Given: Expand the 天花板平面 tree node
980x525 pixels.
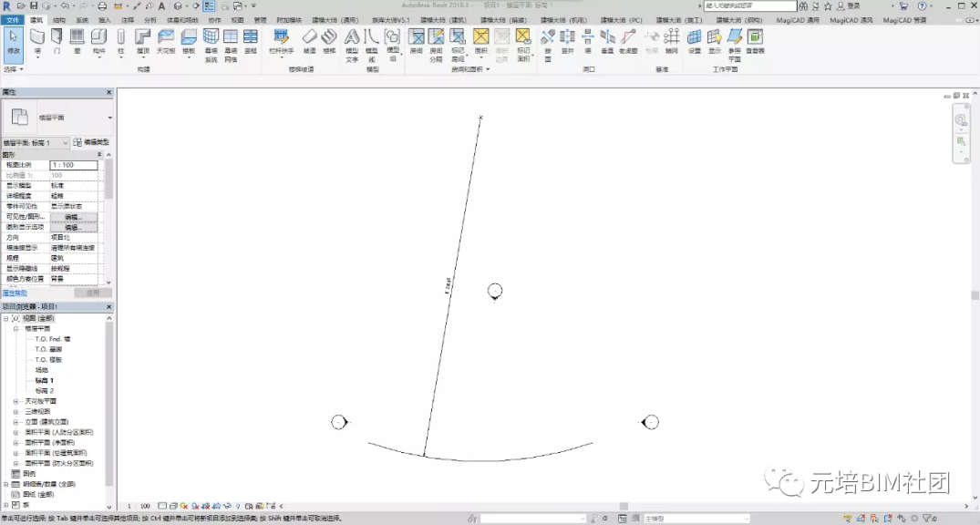Looking at the screenshot, I should coord(15,401).
